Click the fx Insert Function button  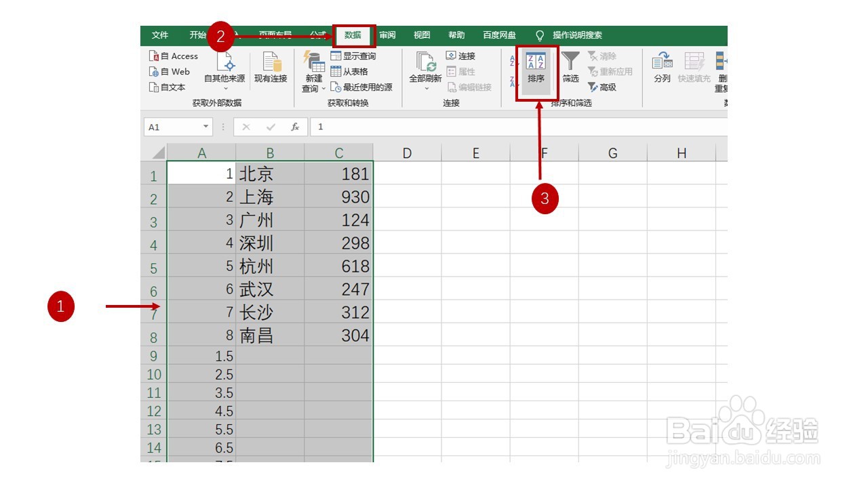296,126
